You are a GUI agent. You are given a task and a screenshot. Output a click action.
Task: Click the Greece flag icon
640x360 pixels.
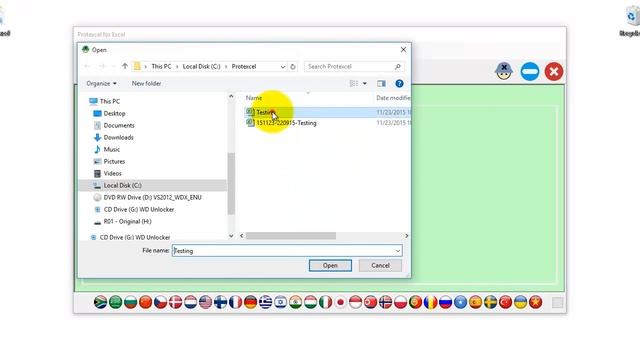[x=265, y=302]
